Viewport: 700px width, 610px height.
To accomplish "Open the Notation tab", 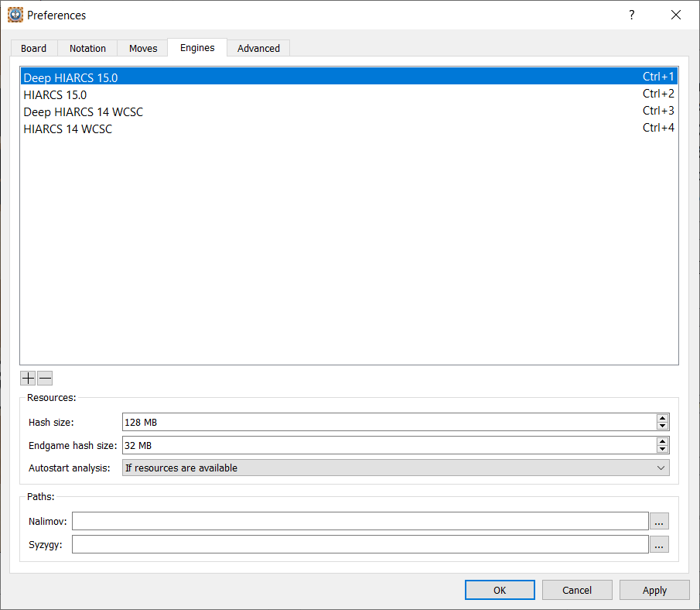I will tap(87, 48).
